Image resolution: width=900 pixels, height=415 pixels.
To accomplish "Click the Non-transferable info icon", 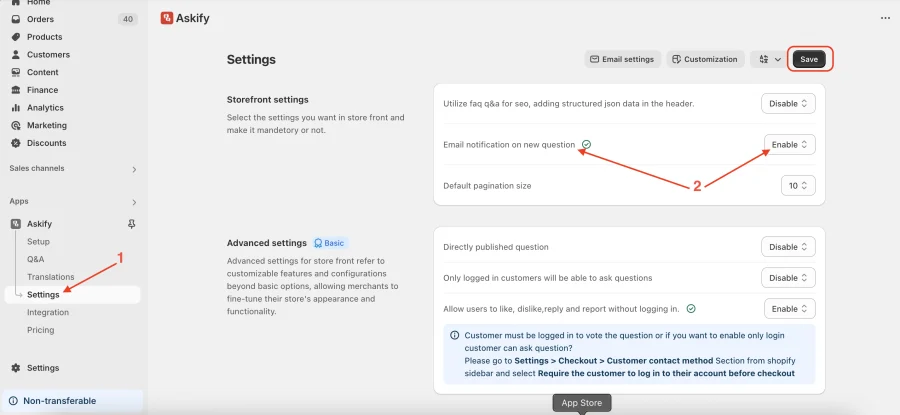I will 13,401.
